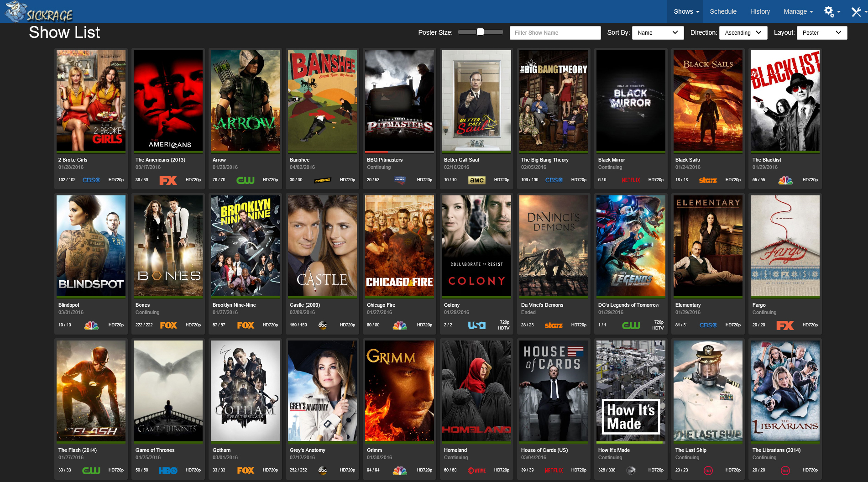
Task: Open the Grey's Anatomy title link
Action: coord(308,450)
